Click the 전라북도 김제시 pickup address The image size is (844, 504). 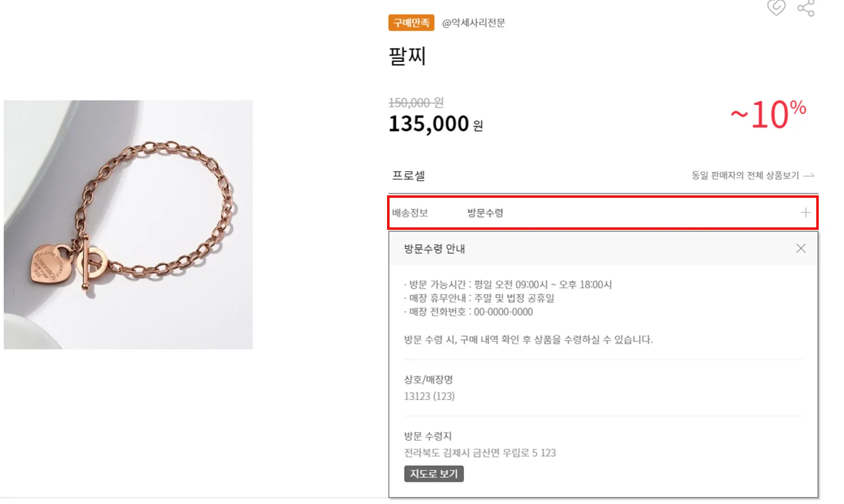480,452
